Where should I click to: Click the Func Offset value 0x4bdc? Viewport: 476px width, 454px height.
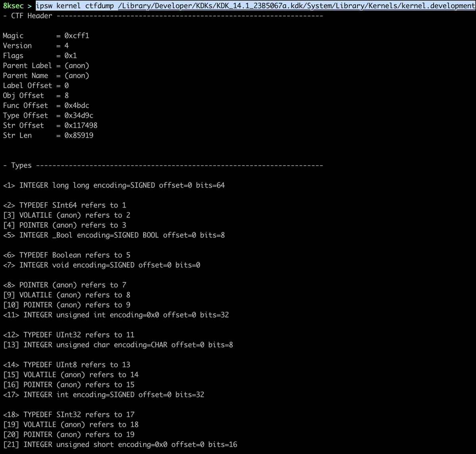tap(77, 105)
